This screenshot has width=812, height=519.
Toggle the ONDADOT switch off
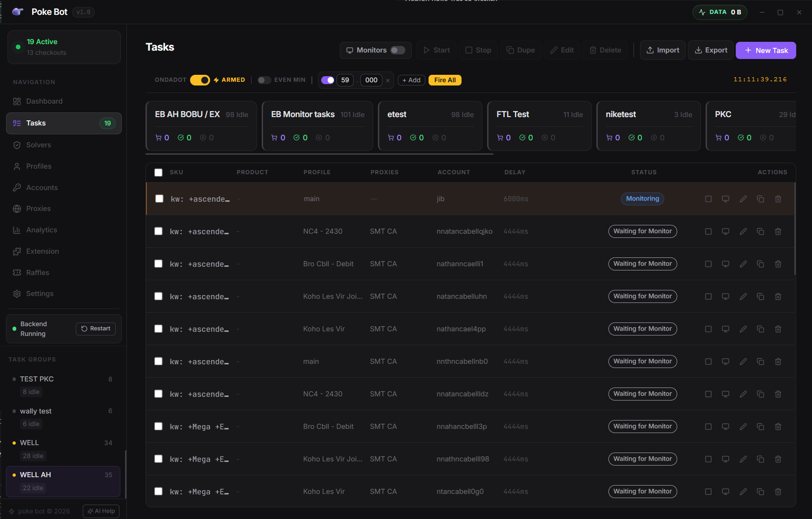coord(200,80)
